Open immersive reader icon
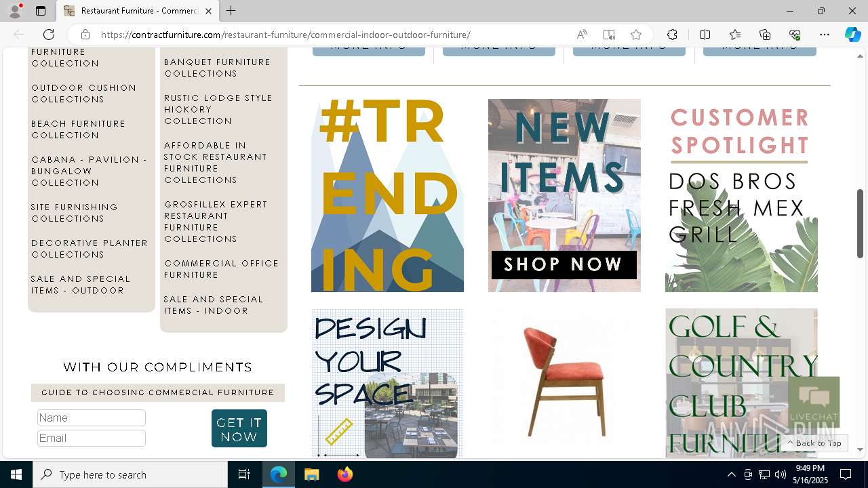 click(609, 35)
